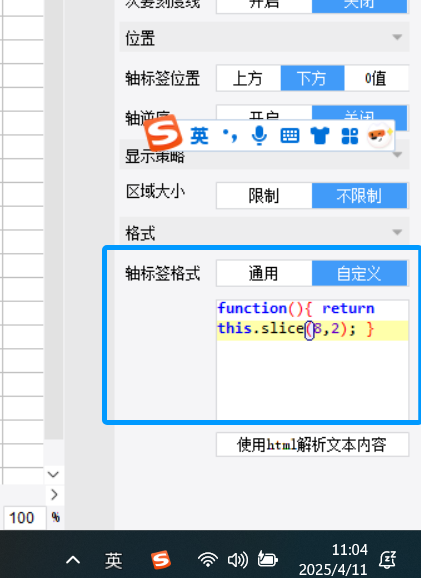The width and height of the screenshot is (421, 578).
Task: Open battery status tray icon
Action: click(267, 560)
